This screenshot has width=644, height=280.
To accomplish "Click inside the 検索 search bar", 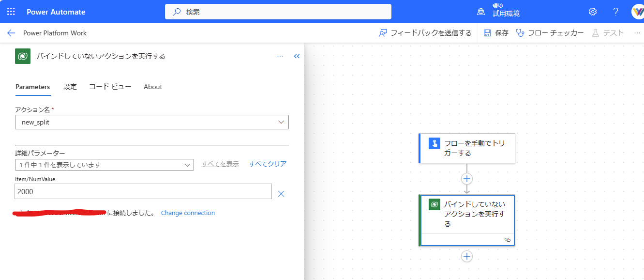I will [278, 11].
